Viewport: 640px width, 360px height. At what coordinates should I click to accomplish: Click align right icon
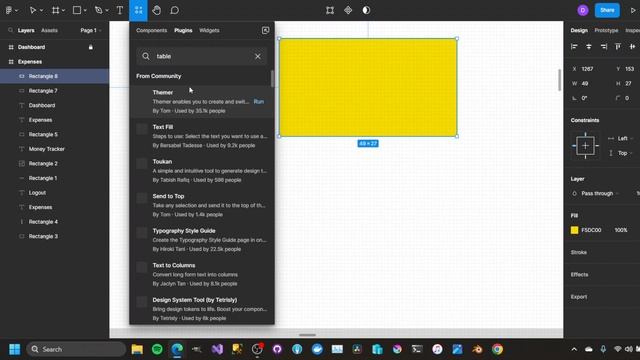tap(603, 47)
